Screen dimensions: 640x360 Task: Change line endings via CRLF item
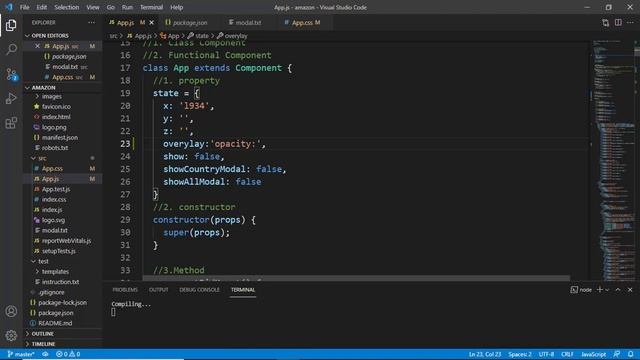tap(567, 354)
